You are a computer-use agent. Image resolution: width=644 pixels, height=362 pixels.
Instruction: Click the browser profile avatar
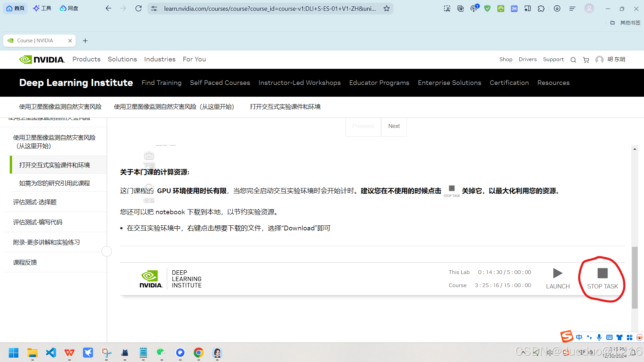pyautogui.click(x=589, y=8)
